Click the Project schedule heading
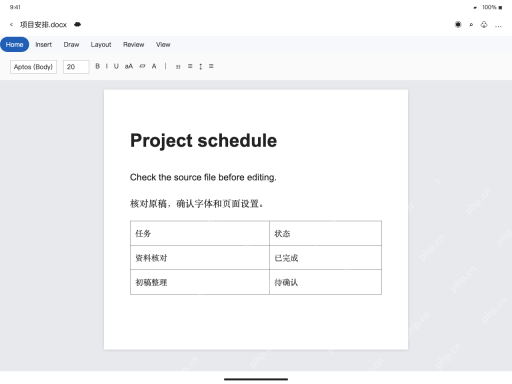This screenshot has width=512, height=384. [203, 141]
